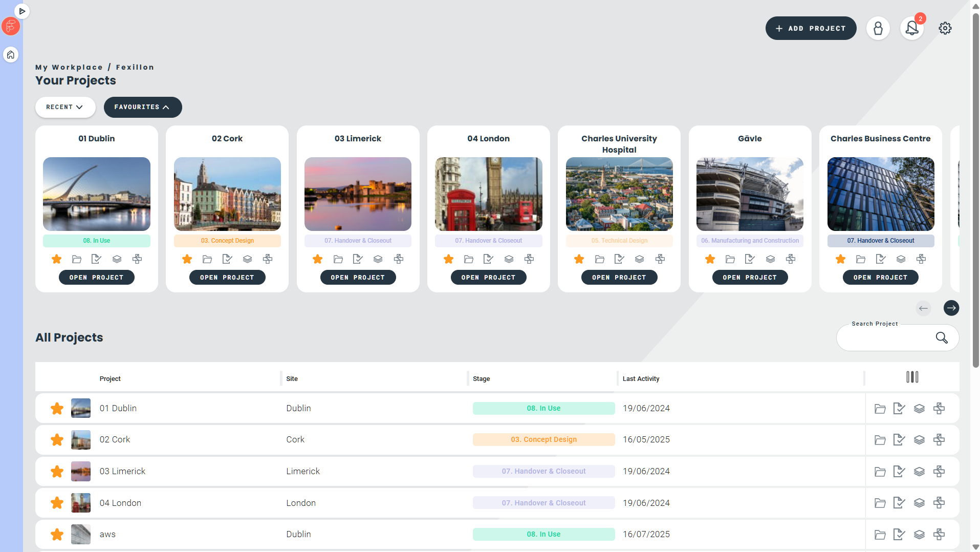This screenshot has width=980, height=552.
Task: Sort by the Last Activity column header
Action: point(641,379)
